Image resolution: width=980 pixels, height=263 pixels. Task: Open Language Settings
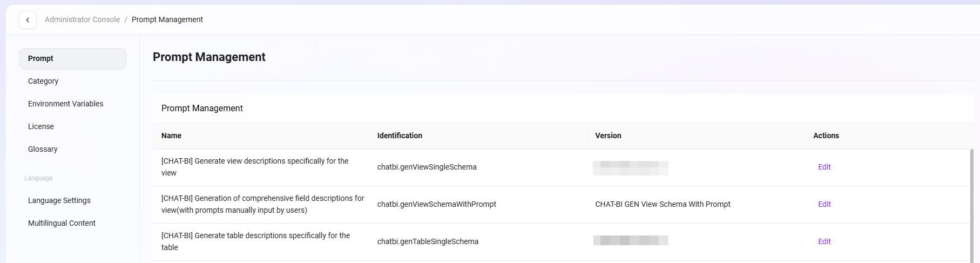click(59, 200)
